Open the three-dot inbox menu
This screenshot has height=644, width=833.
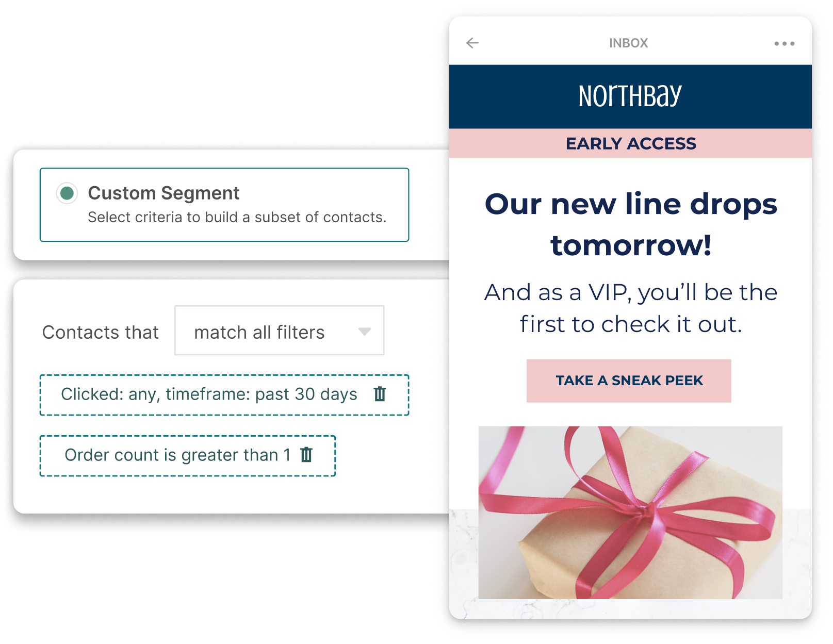784,44
